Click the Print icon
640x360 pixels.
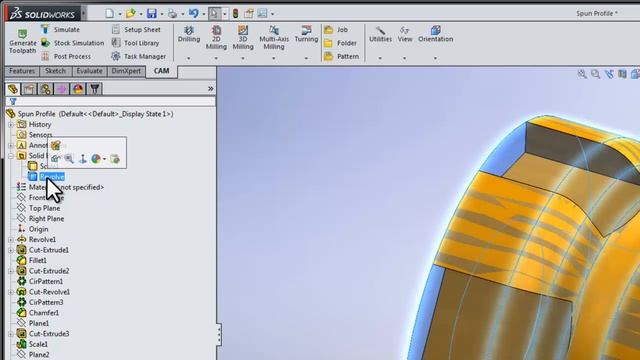173,13
